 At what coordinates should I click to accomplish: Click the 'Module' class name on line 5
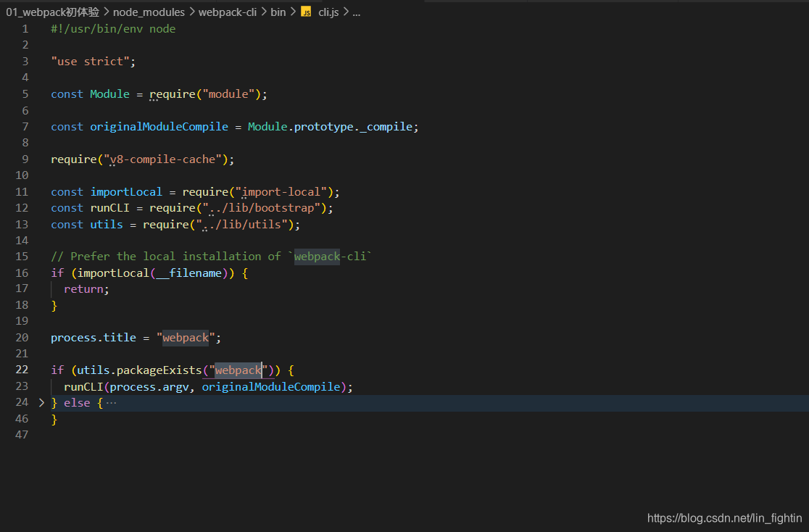[x=110, y=94]
